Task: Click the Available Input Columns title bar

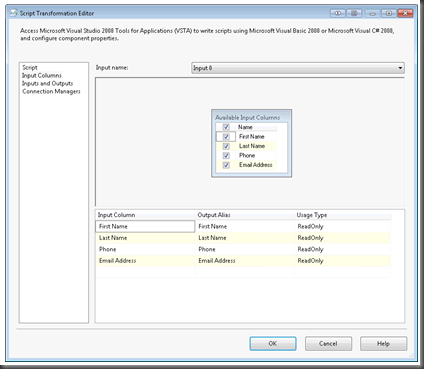Action: pos(251,117)
